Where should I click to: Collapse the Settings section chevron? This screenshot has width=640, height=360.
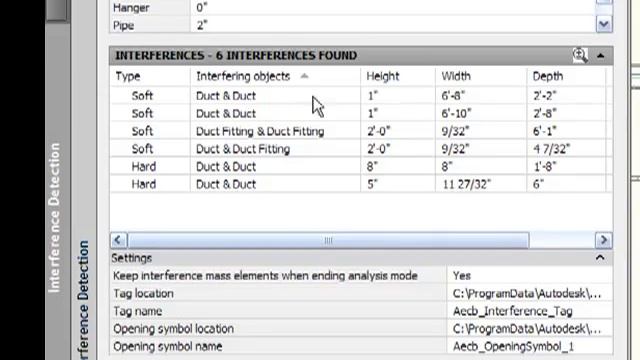[600, 258]
